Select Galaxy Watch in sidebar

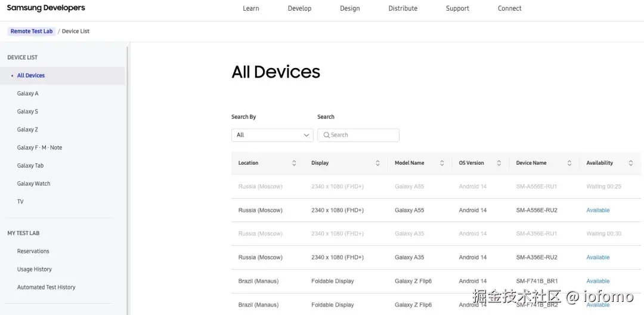33,184
